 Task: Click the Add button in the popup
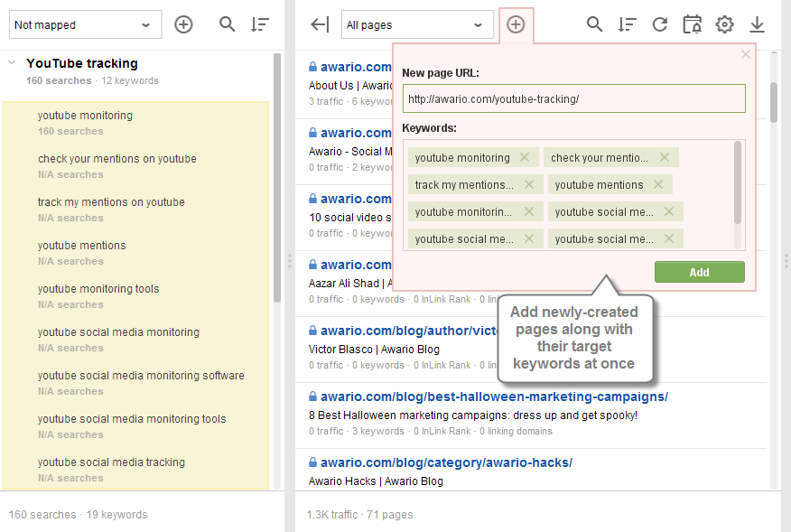[699, 272]
